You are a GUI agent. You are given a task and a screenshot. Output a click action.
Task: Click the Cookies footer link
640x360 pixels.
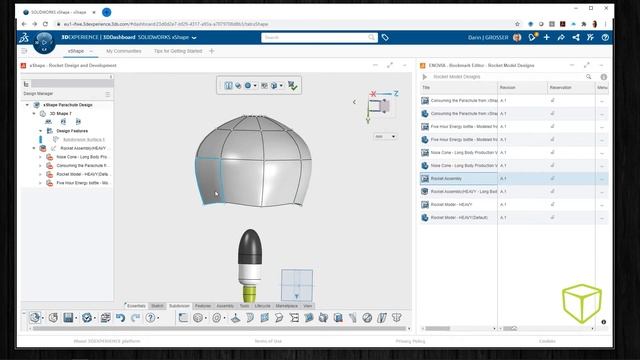pyautogui.click(x=547, y=341)
